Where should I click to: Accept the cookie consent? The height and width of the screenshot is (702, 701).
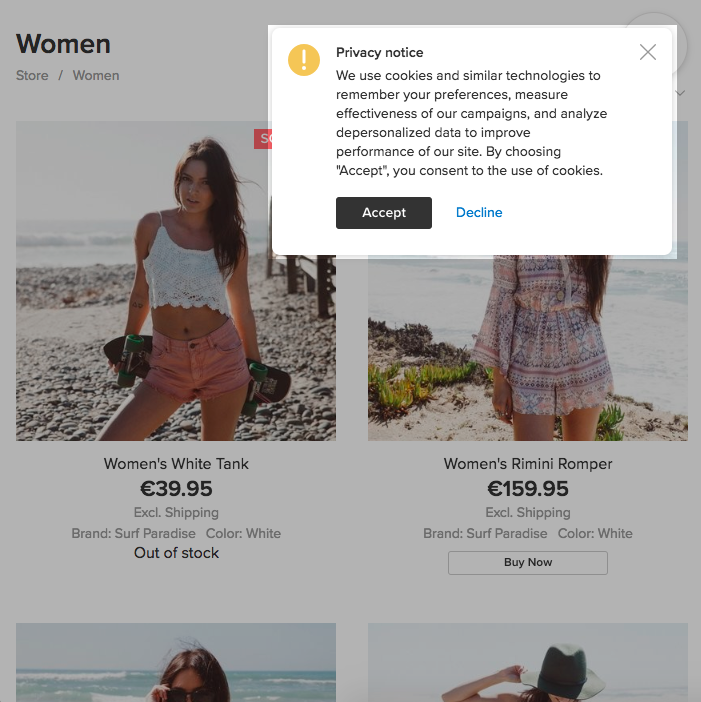384,213
